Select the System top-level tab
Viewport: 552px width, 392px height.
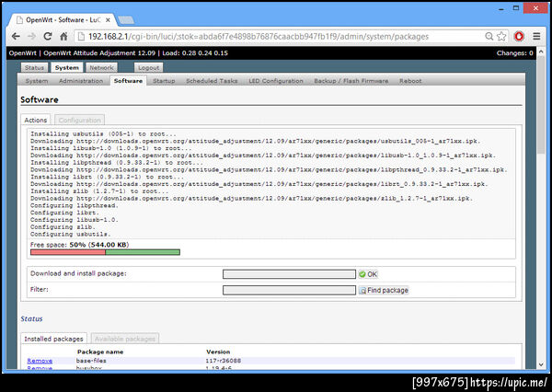click(x=67, y=67)
